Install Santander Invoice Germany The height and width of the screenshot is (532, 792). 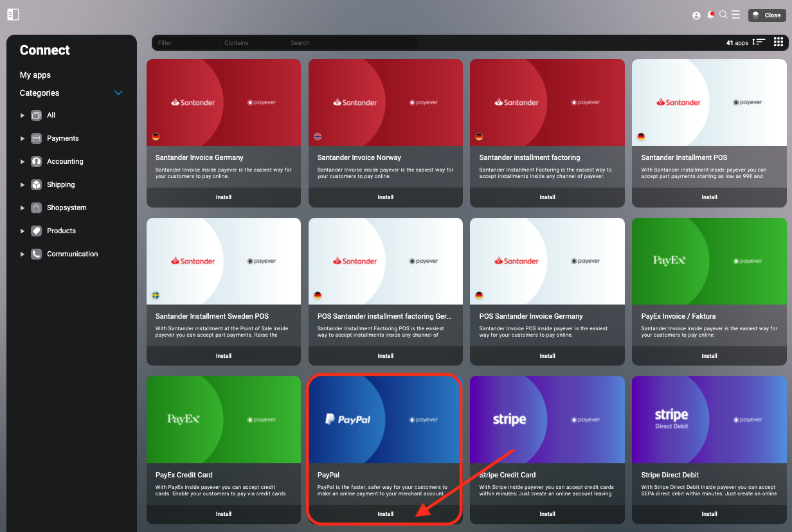[224, 197]
